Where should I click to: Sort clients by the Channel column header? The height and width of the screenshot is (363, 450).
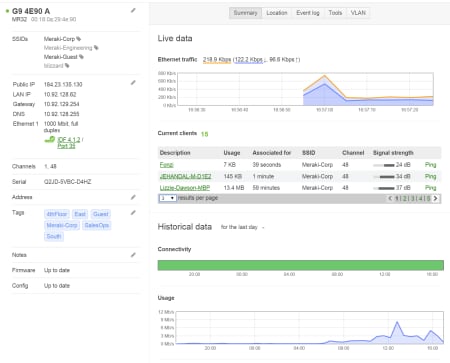pyautogui.click(x=353, y=153)
